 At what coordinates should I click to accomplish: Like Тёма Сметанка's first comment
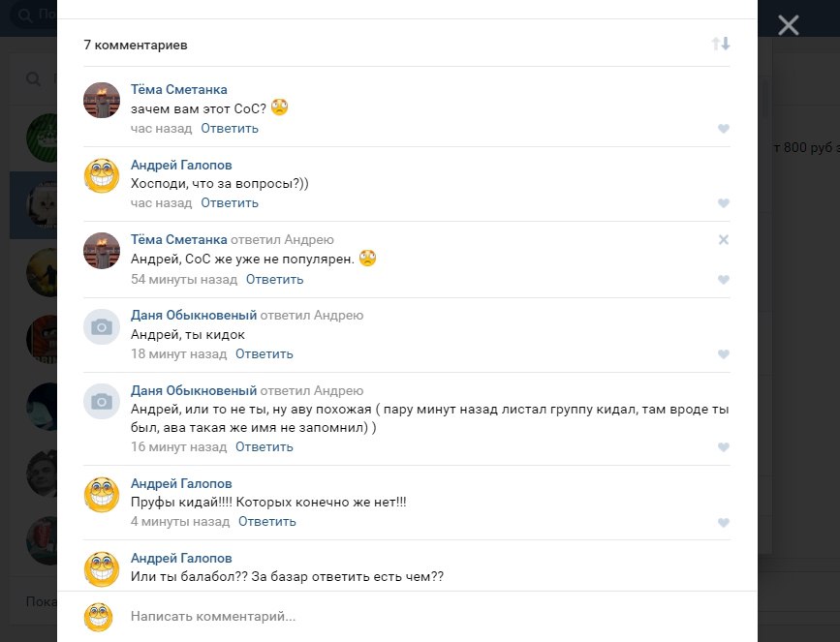723,129
